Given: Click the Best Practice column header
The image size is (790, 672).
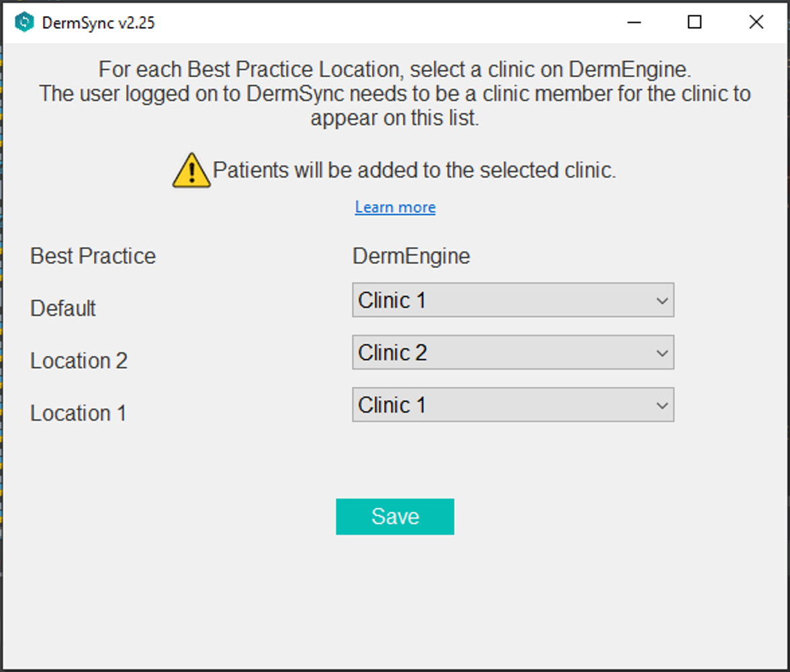Looking at the screenshot, I should pyautogui.click(x=92, y=255).
